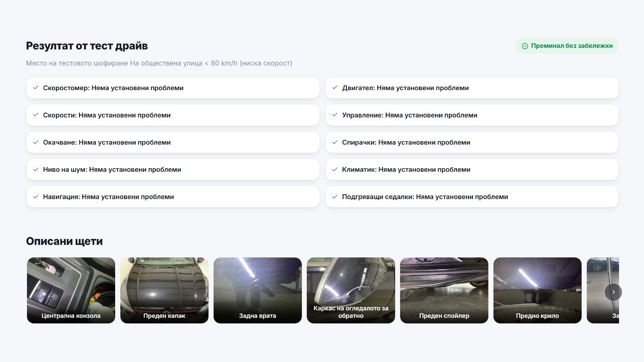The width and height of the screenshot is (644, 362).
Task: Click the checkmark icon beside Ниво на шум
Action: coord(36,169)
